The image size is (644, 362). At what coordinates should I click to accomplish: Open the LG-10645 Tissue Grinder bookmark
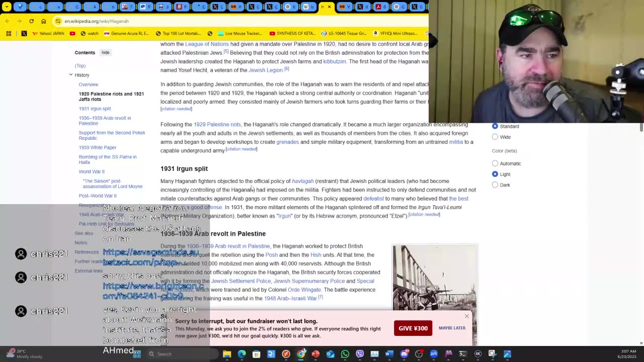coord(344,34)
